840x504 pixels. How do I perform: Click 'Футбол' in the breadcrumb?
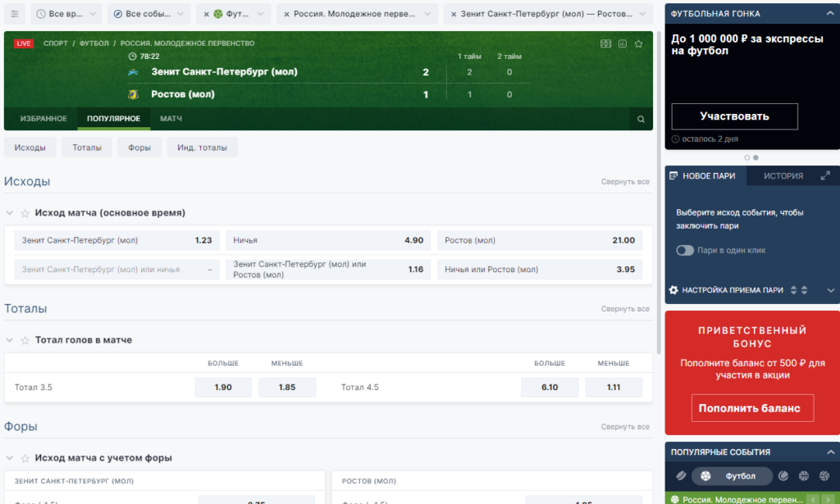tap(94, 43)
